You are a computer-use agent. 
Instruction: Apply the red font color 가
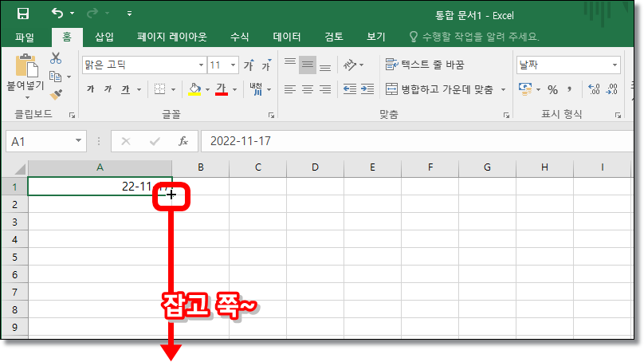(x=222, y=89)
